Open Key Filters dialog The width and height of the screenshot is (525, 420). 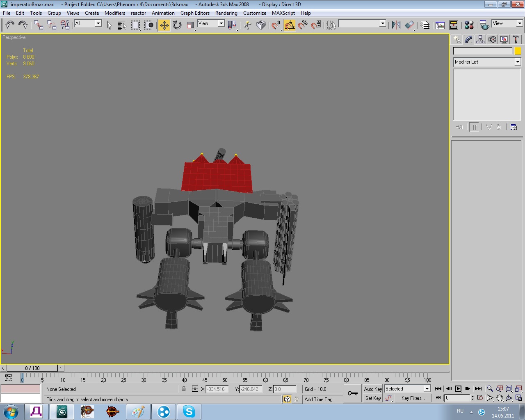tap(413, 398)
